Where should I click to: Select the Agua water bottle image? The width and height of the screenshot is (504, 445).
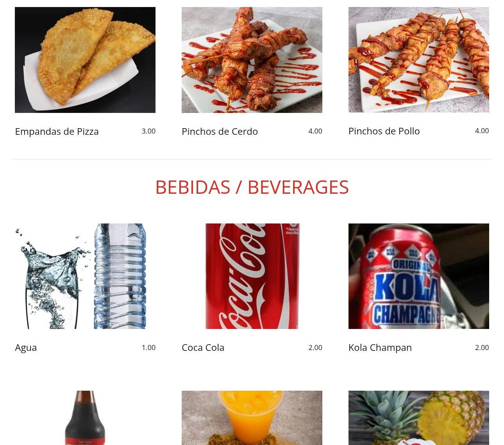coord(85,276)
